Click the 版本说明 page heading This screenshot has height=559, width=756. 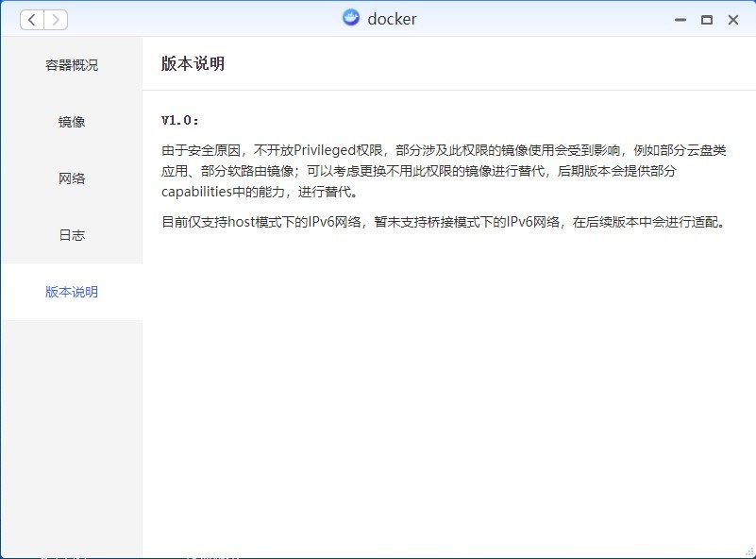[193, 63]
